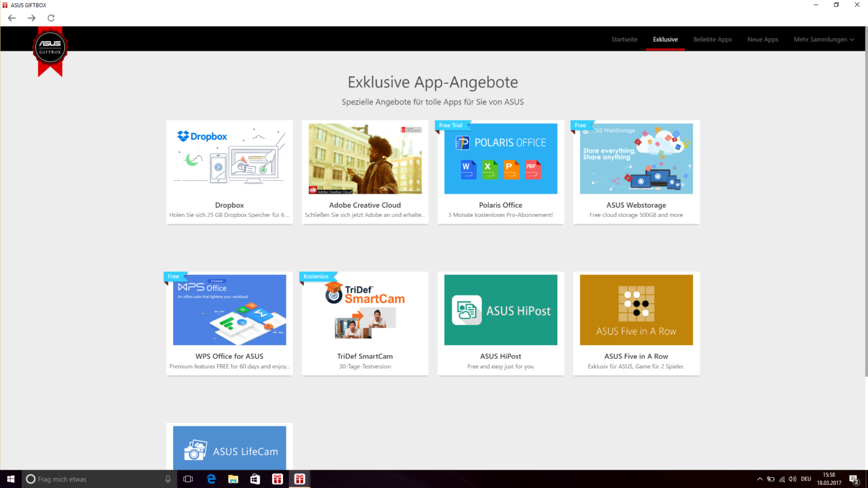Click the back navigation arrow
Image resolution: width=868 pixels, height=488 pixels.
tap(12, 18)
